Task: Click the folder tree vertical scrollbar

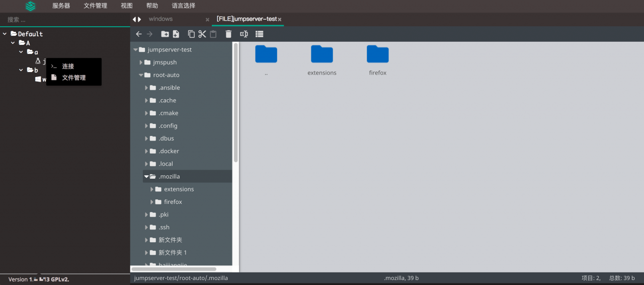Action: [235, 103]
